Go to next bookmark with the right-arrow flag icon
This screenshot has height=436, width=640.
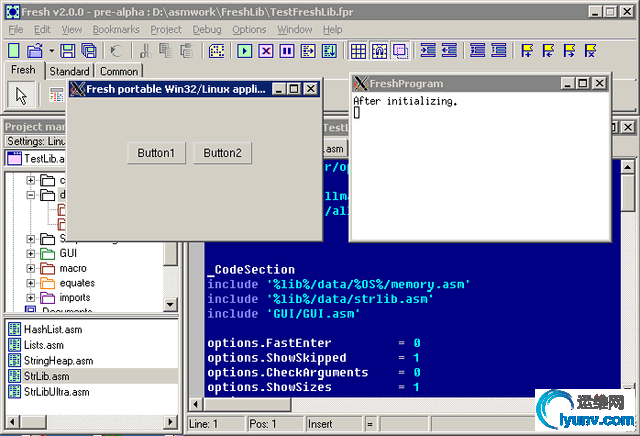(569, 51)
